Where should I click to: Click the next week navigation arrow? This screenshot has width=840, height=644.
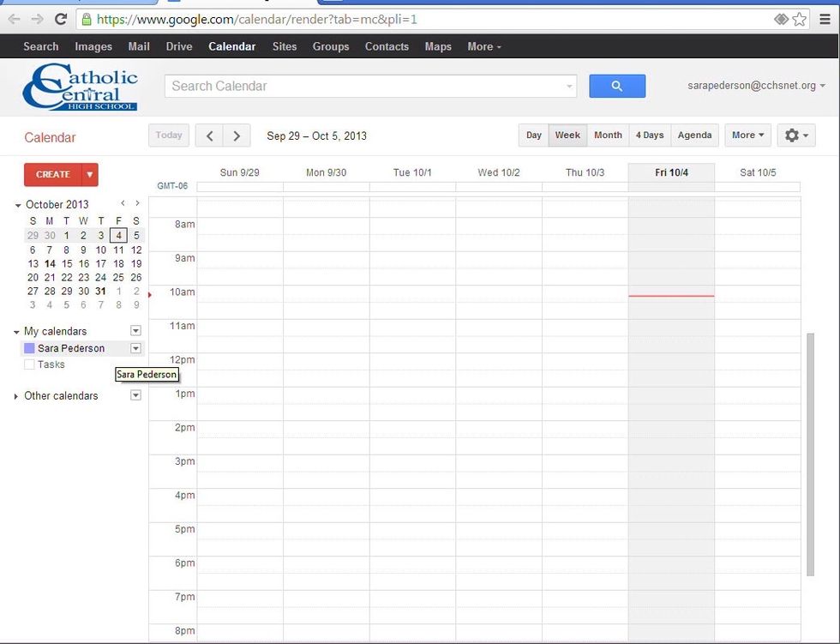pos(237,135)
